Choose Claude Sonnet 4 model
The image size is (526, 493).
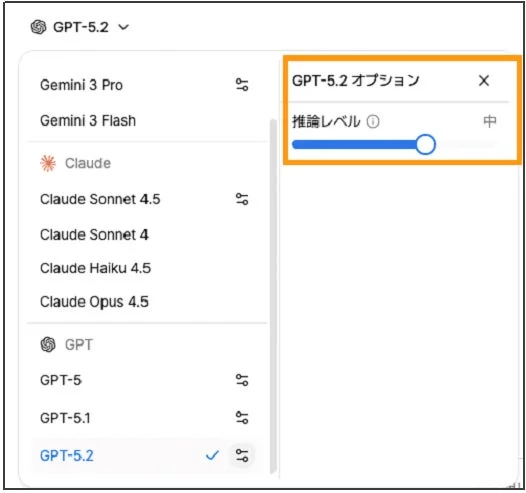[x=94, y=235]
